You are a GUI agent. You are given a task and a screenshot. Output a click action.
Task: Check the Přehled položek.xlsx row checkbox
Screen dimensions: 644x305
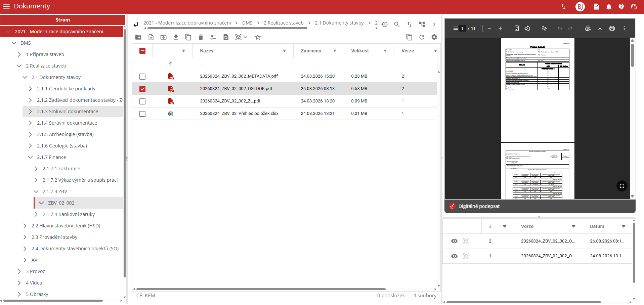coord(142,114)
